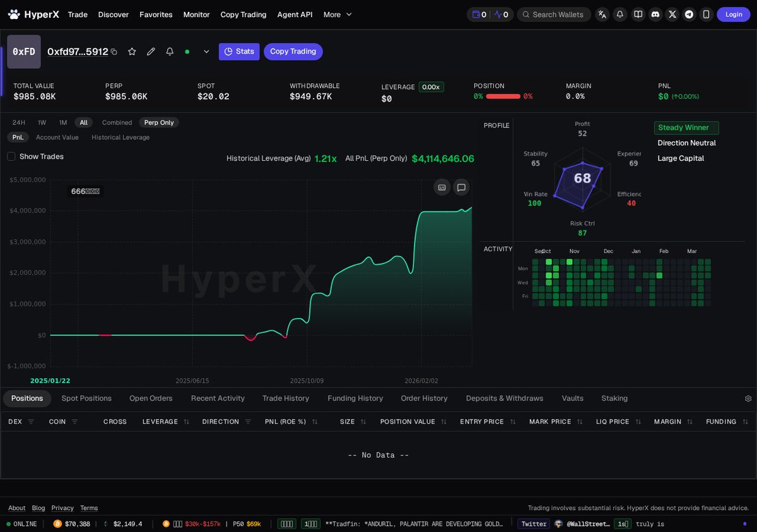The image size is (757, 532).
Task: Click the HyperX paw logo
Action: click(x=14, y=14)
